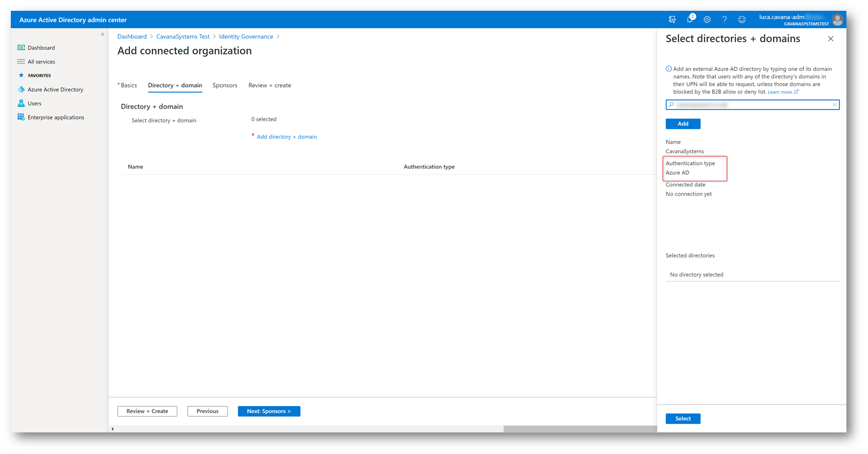Click the 0 selected text
This screenshot has height=454, width=868.
[264, 119]
